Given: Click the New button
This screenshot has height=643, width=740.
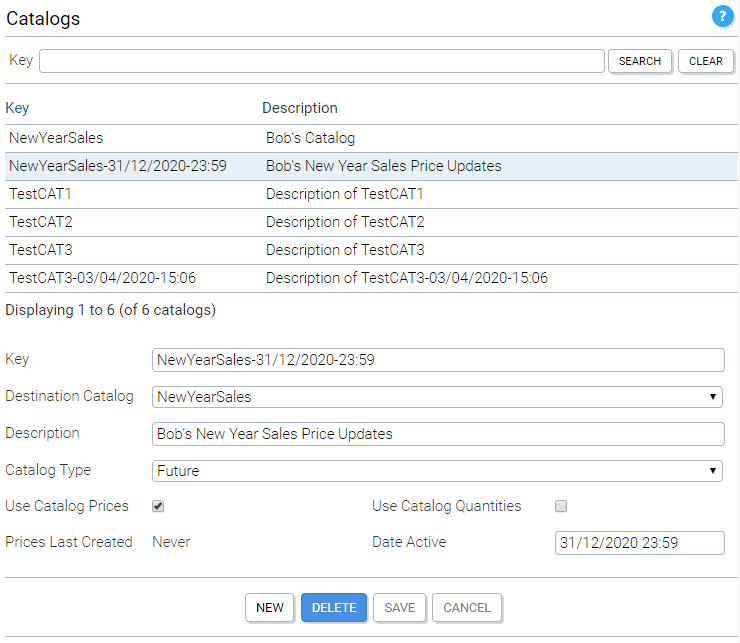Looking at the screenshot, I should click(x=270, y=608).
